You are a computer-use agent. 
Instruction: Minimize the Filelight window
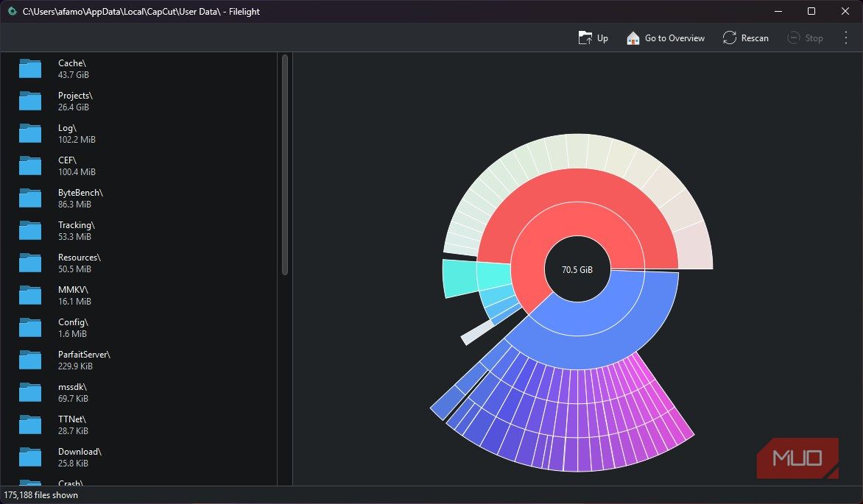(x=778, y=11)
